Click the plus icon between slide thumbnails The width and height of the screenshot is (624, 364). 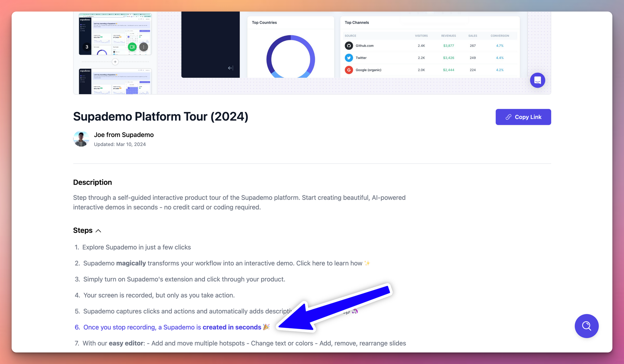click(115, 62)
